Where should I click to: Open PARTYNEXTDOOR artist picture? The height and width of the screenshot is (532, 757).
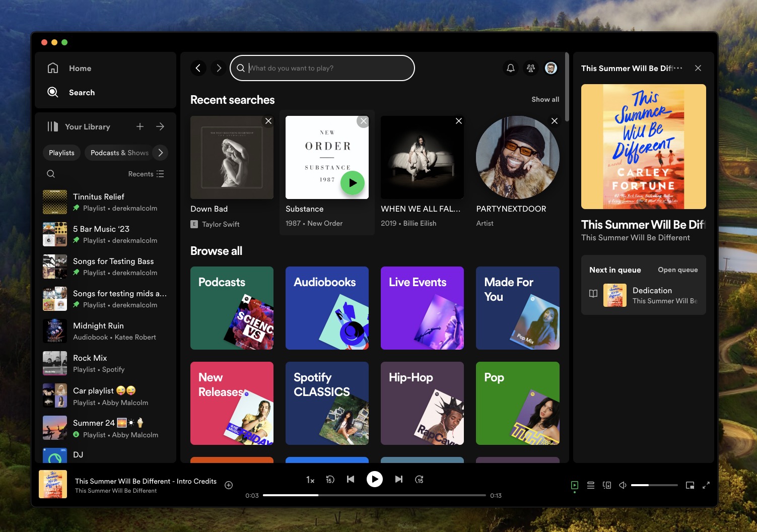[x=518, y=157]
